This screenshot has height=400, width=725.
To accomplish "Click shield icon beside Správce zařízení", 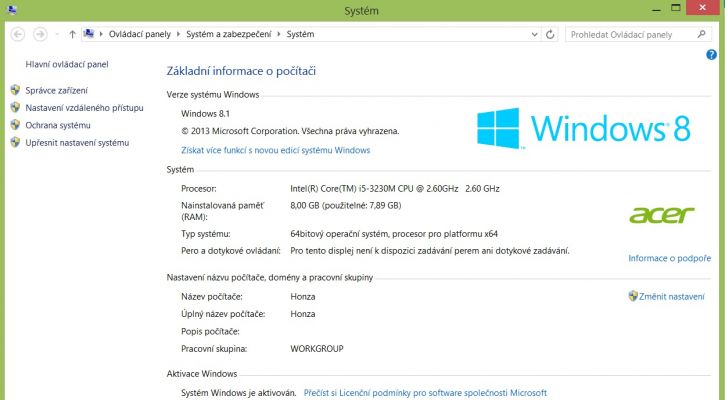I will [15, 90].
